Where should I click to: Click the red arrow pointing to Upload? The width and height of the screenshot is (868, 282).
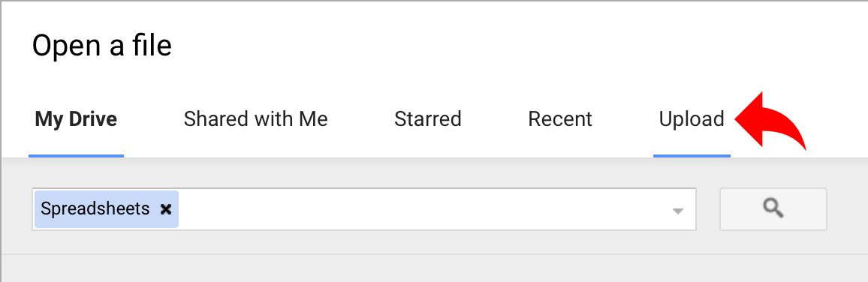(x=770, y=123)
